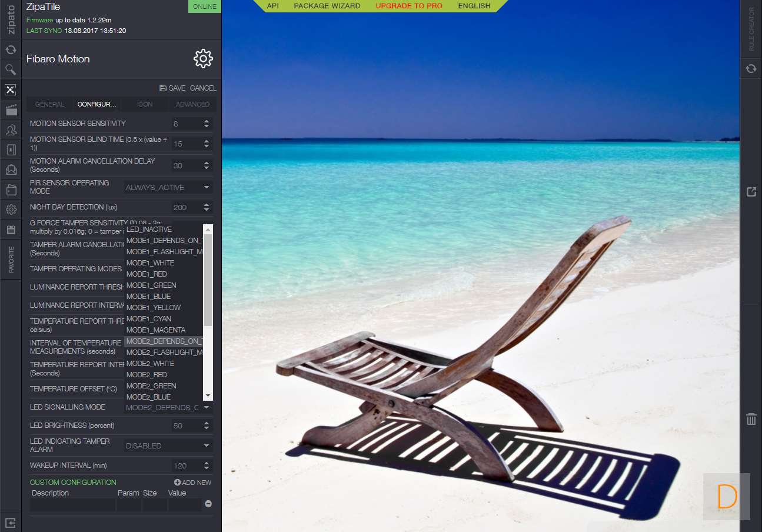Click the open-external icon on the right panel
Viewport: 762px width, 532px height.
tap(751, 192)
